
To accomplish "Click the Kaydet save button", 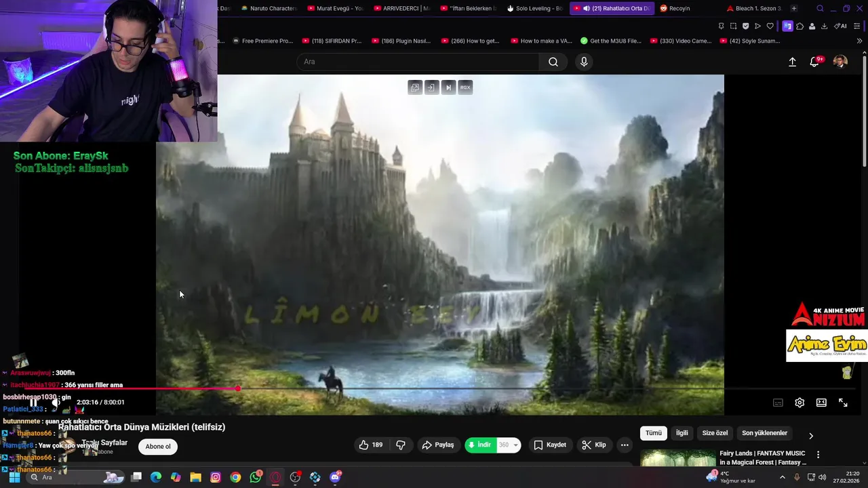I will coord(550,445).
